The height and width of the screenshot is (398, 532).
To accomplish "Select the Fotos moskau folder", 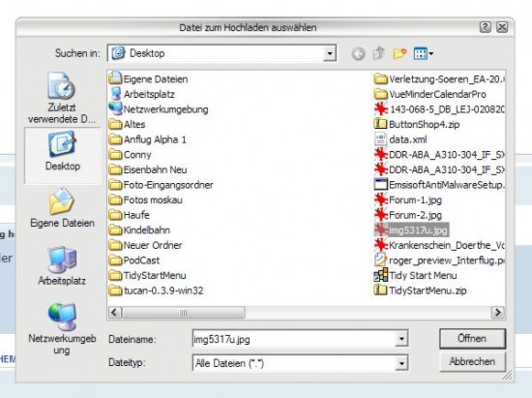I will pyautogui.click(x=146, y=199).
